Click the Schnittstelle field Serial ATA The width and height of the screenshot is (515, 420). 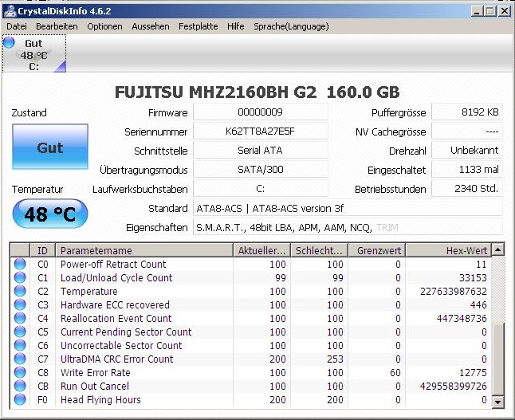coord(260,151)
